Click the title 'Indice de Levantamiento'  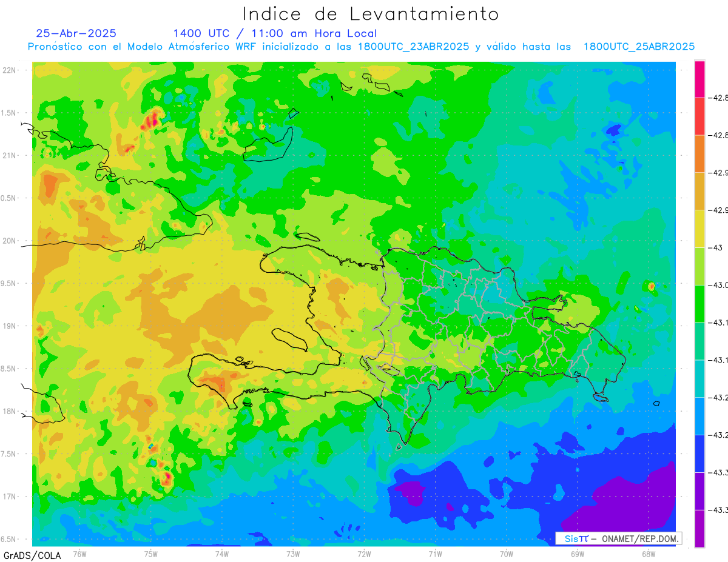(x=371, y=14)
